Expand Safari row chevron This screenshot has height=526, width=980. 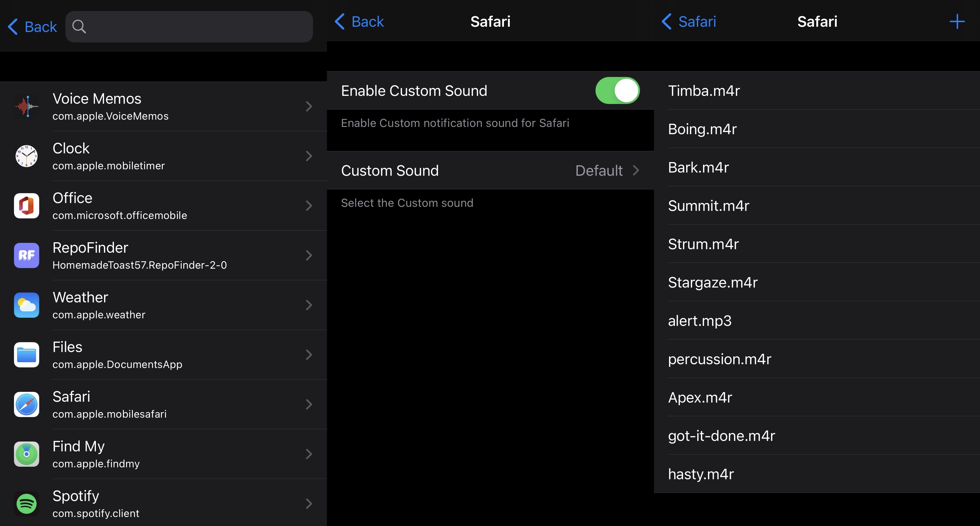click(309, 404)
